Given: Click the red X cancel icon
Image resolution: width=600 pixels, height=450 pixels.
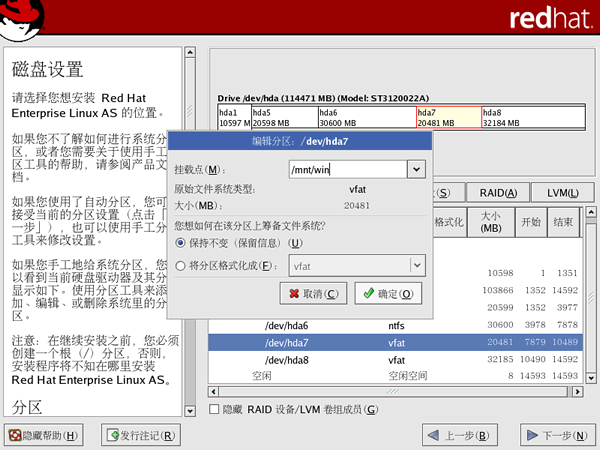Looking at the screenshot, I should click(x=294, y=293).
